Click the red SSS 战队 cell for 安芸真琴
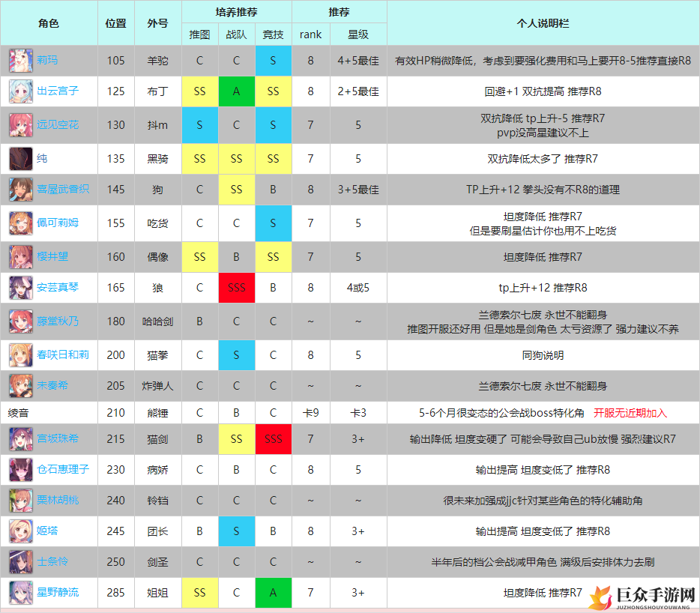This screenshot has width=700, height=613. [237, 288]
